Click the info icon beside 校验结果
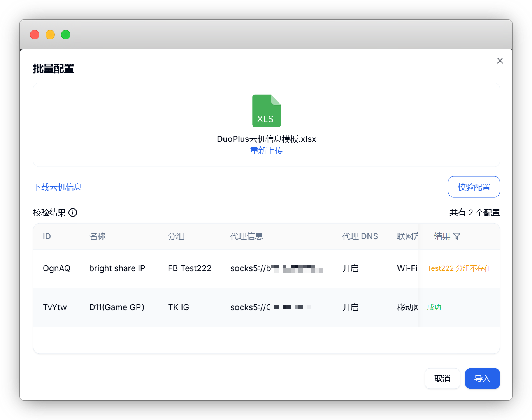Image resolution: width=532 pixels, height=420 pixels. (73, 213)
